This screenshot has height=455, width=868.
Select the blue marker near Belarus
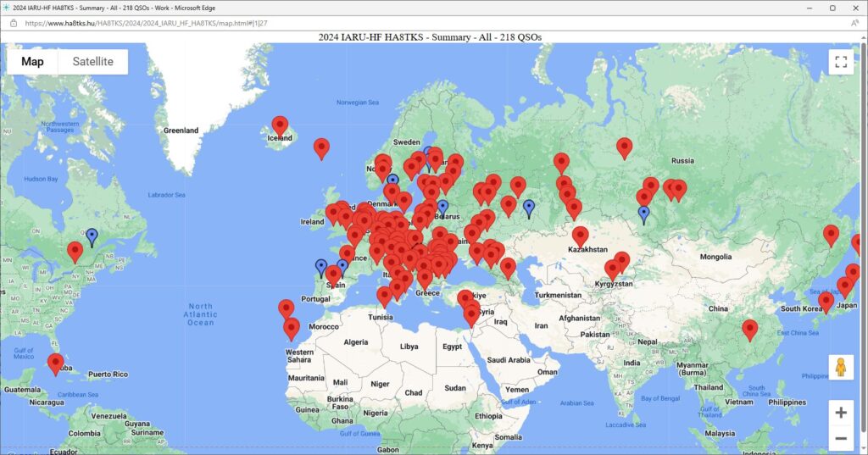[x=442, y=208]
